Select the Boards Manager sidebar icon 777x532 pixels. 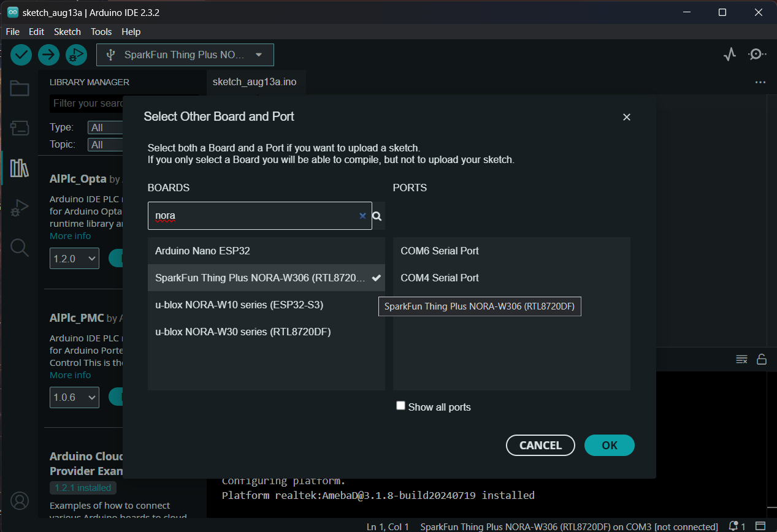point(19,128)
